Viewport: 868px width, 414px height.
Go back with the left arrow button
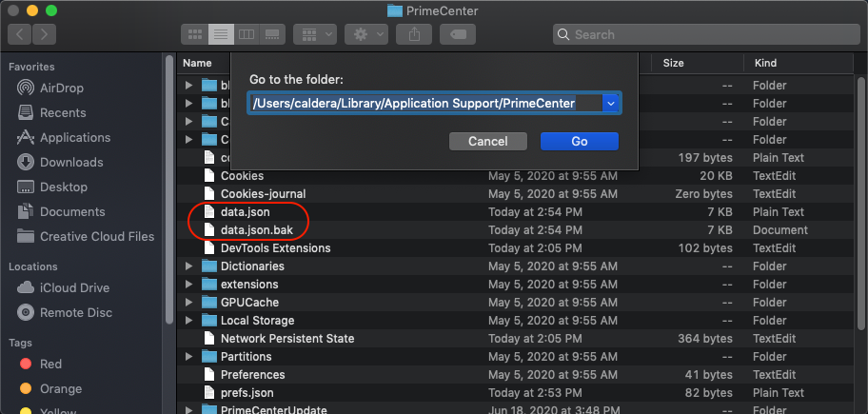tap(20, 34)
